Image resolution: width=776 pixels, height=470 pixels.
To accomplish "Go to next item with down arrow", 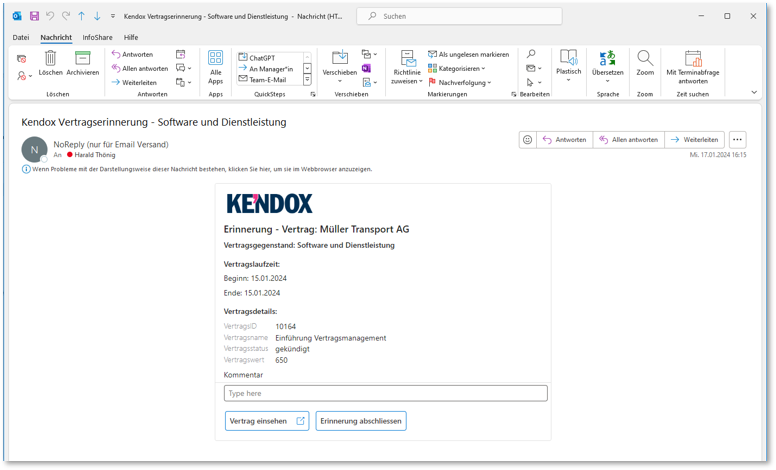I will [97, 16].
